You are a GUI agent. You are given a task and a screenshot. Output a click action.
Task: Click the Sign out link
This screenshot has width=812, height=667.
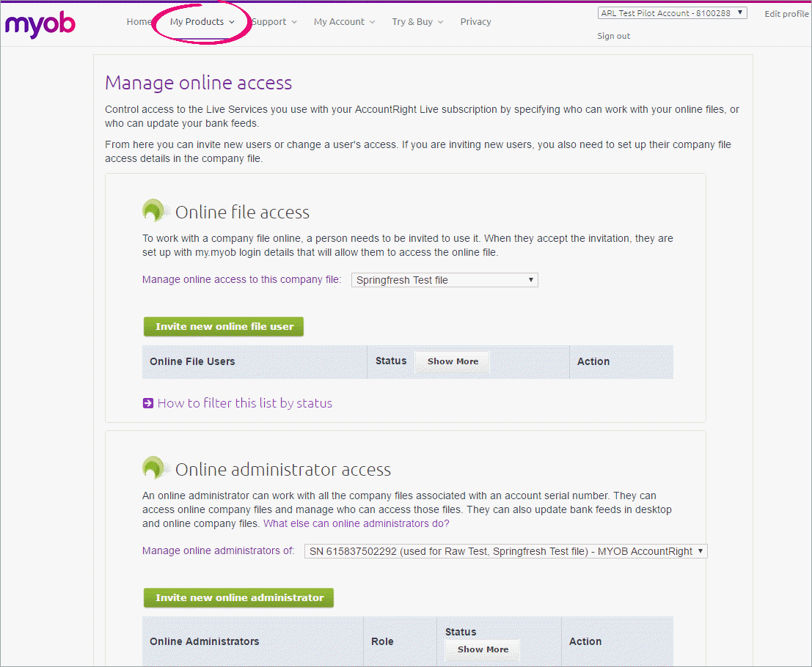point(613,35)
